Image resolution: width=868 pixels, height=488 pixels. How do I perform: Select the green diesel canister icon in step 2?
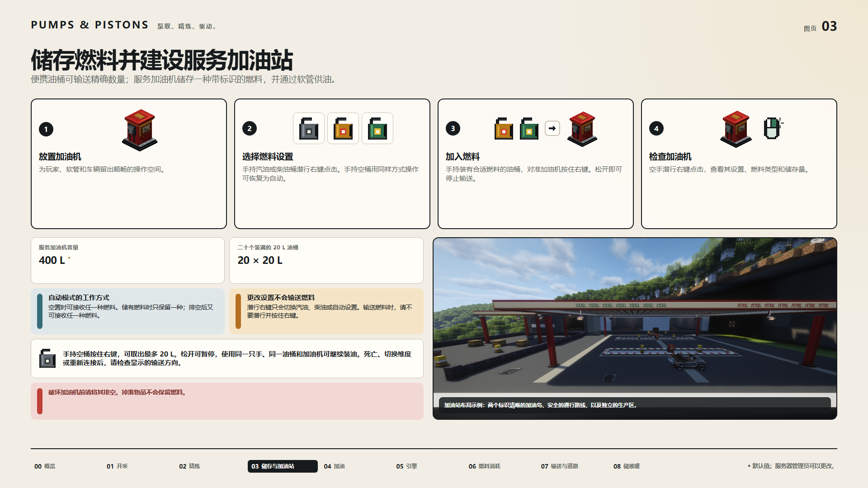pos(377,128)
